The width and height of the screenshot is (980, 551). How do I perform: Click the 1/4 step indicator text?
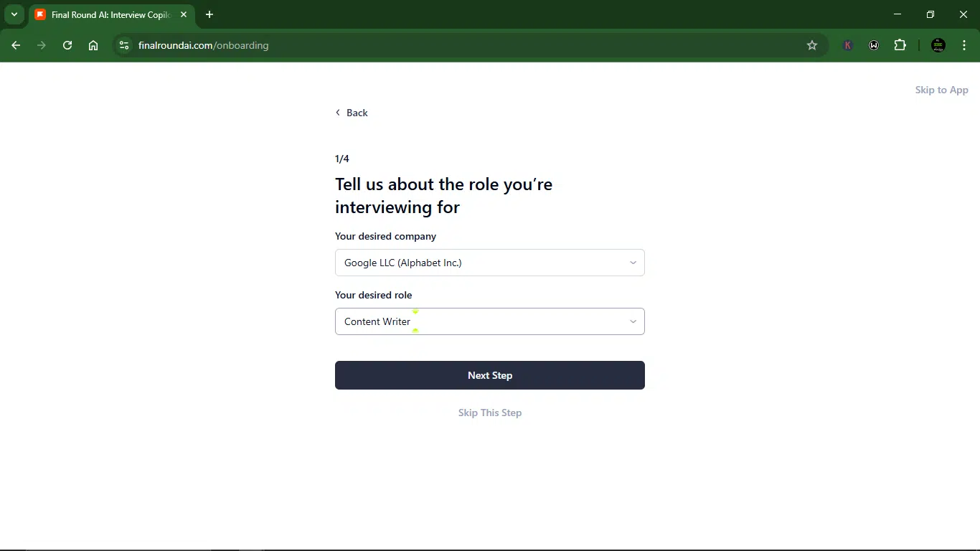[342, 159]
